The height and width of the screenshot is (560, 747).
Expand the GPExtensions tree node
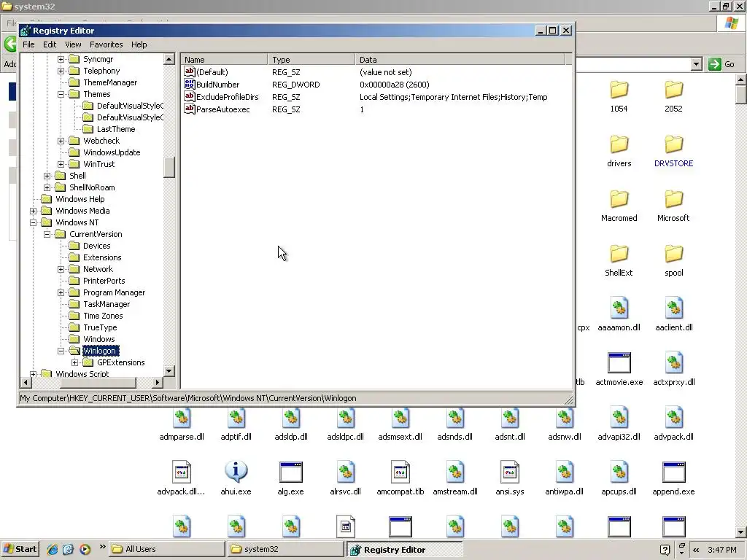(75, 363)
